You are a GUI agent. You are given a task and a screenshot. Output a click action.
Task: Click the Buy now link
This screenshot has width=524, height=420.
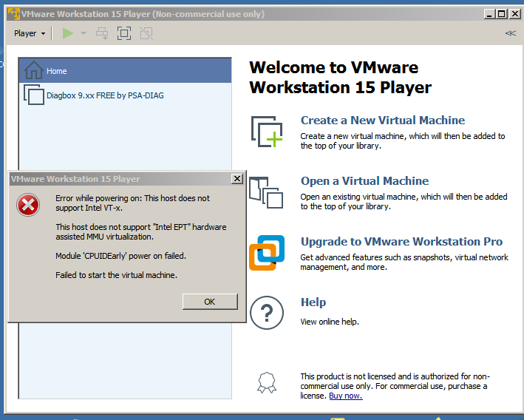346,396
